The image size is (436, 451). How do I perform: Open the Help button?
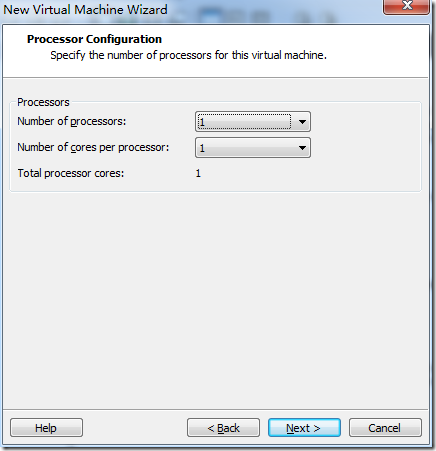(46, 428)
